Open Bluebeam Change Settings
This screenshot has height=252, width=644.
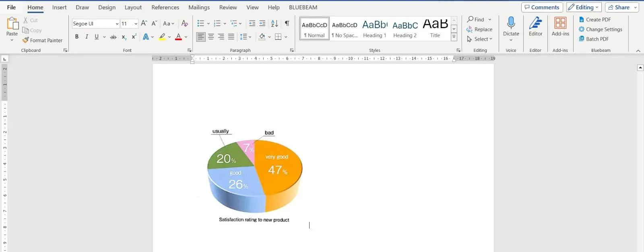point(601,29)
